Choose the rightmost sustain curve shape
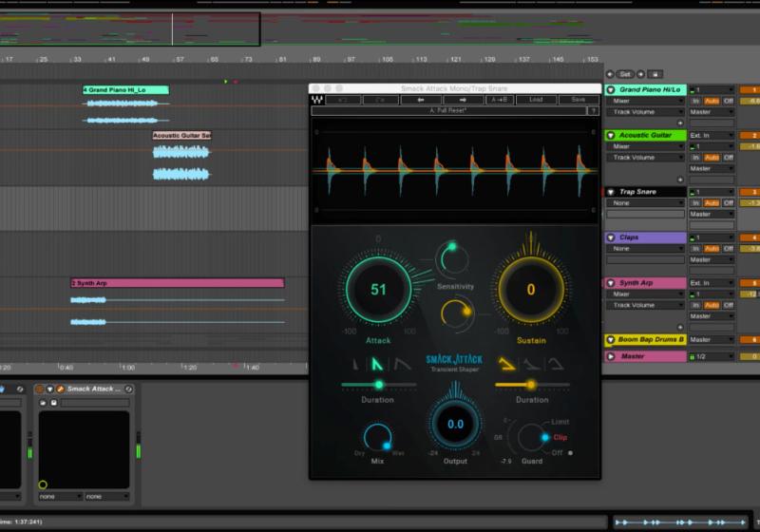Viewport: 760px width, 532px height. click(x=555, y=364)
